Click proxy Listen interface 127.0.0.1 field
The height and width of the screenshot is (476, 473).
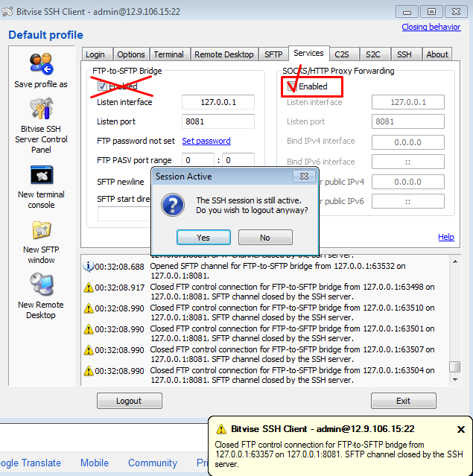click(x=408, y=102)
